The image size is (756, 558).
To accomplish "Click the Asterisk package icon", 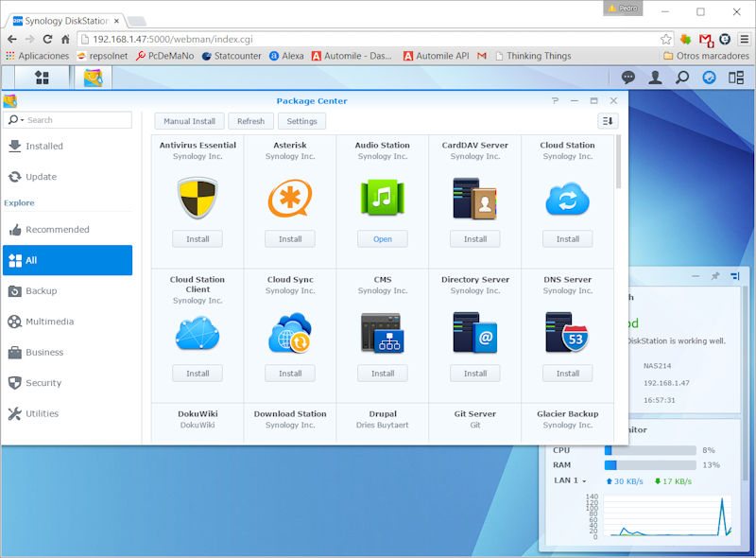I will 290,198.
